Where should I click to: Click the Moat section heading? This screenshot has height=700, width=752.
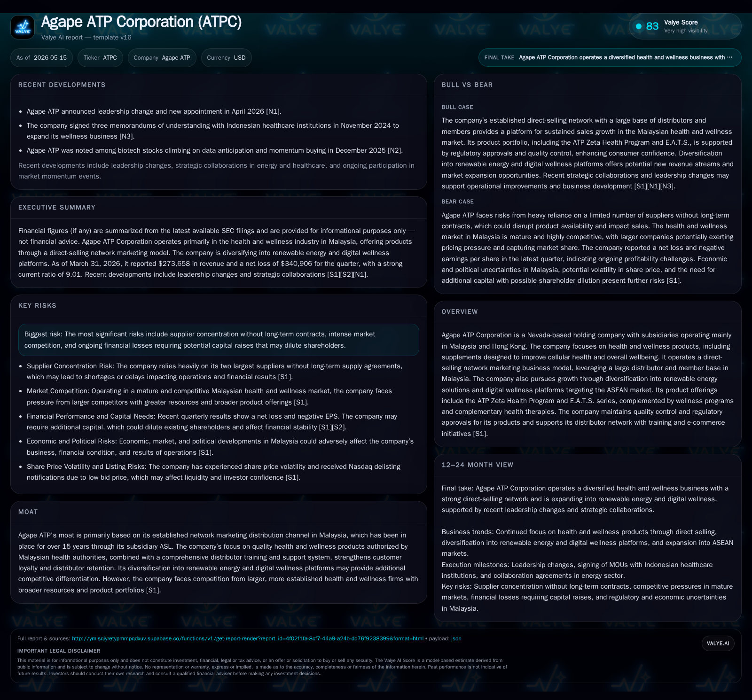click(28, 512)
